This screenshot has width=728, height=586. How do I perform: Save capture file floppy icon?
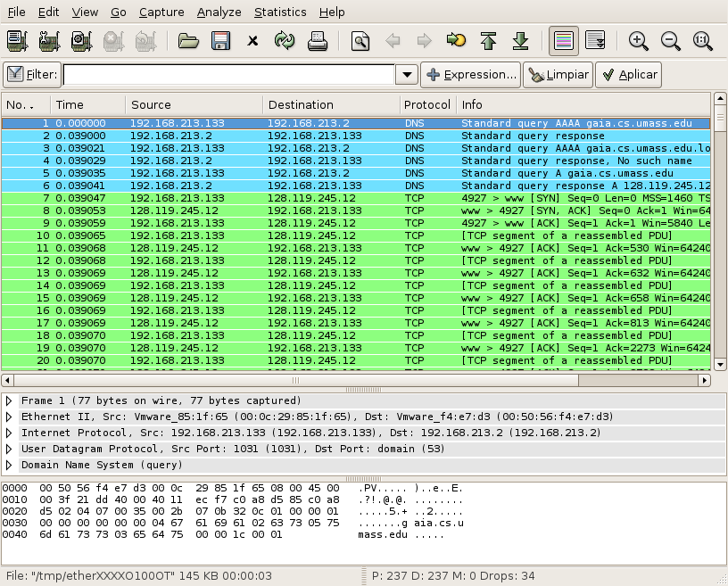pos(220,41)
